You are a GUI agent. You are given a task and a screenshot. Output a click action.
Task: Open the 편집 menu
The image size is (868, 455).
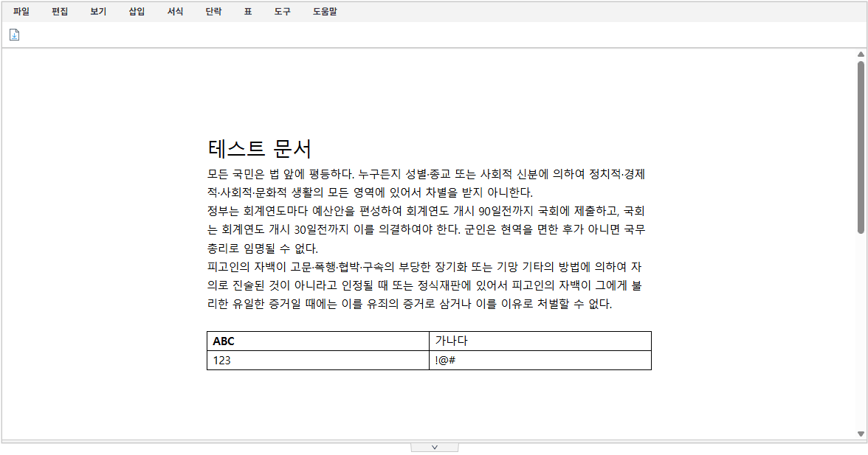pos(60,12)
